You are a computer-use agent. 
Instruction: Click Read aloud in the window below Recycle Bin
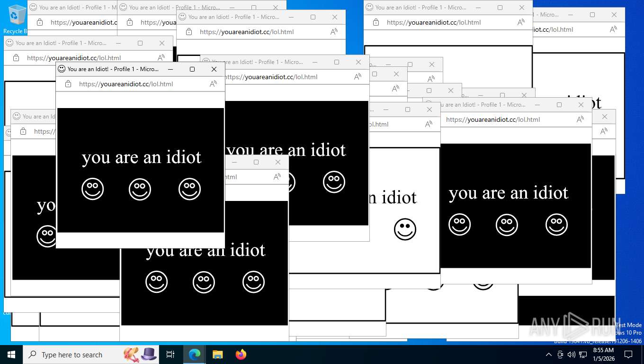click(161, 58)
